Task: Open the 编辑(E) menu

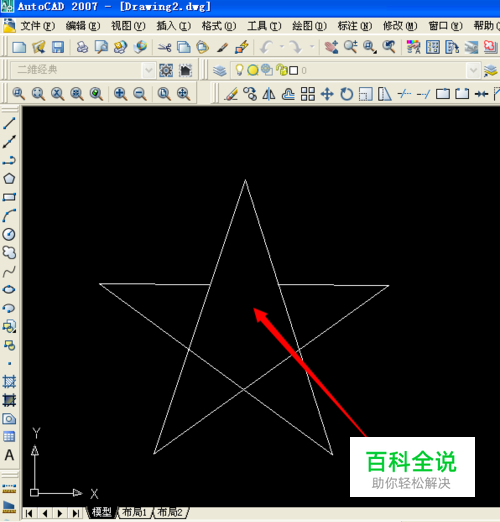Action: (x=83, y=26)
